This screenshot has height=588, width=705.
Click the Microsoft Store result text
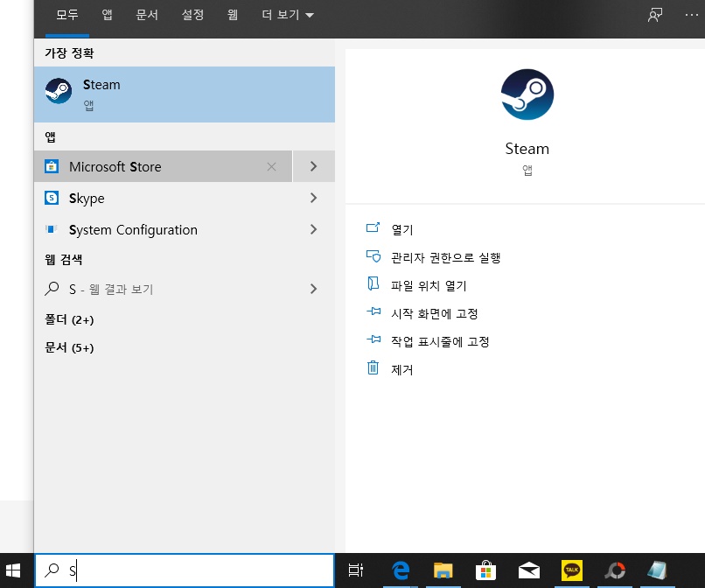(115, 167)
